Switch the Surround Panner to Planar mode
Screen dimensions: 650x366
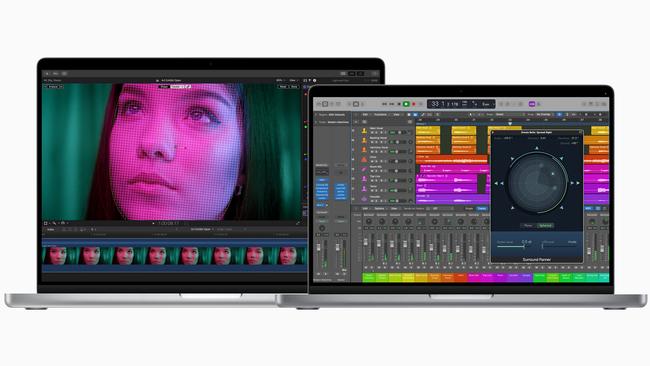(529, 225)
